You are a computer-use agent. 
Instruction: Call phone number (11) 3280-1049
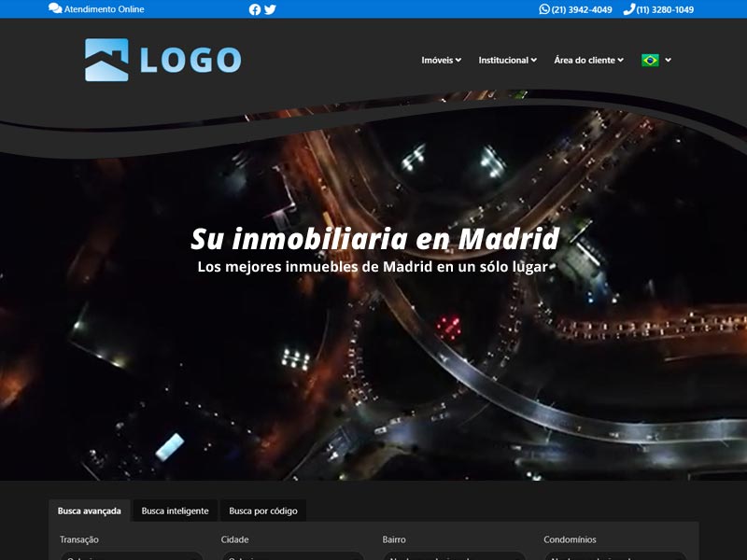point(665,9)
